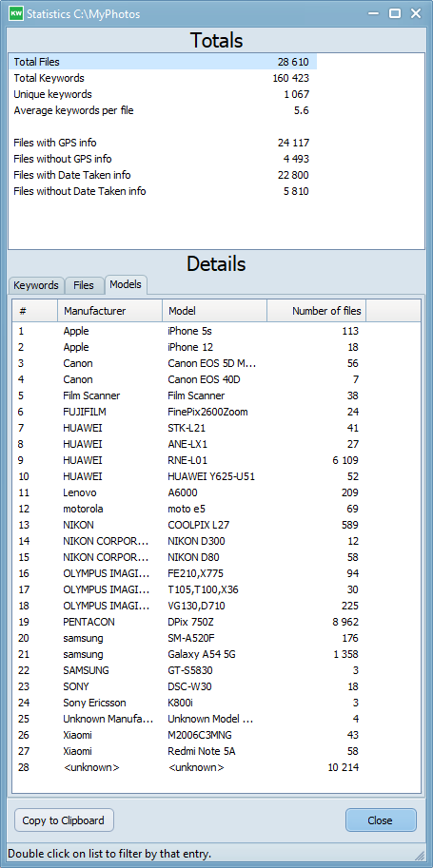Screen dimensions: 433x868
Task: Select the M2006C3MNG row
Action: point(189,735)
